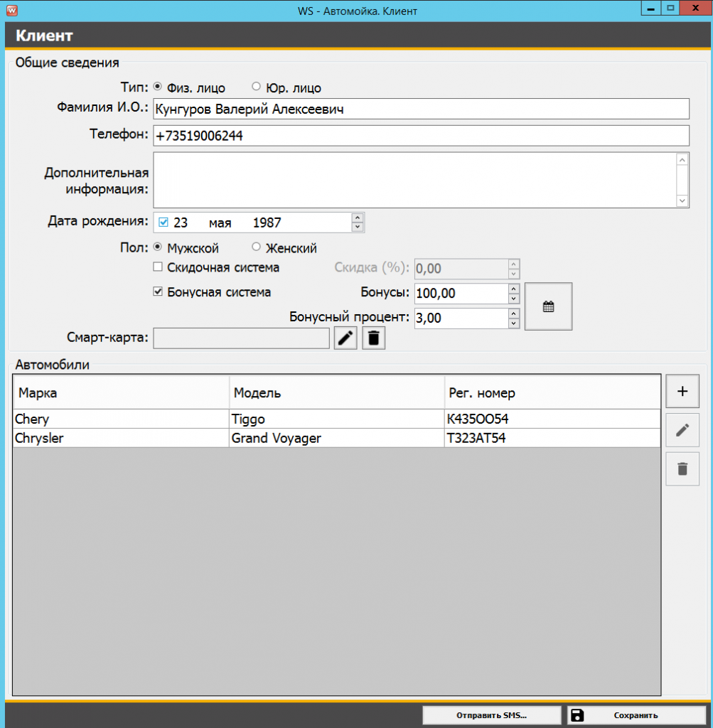Delete the smart card with trash icon
The height and width of the screenshot is (728, 713).
point(374,338)
